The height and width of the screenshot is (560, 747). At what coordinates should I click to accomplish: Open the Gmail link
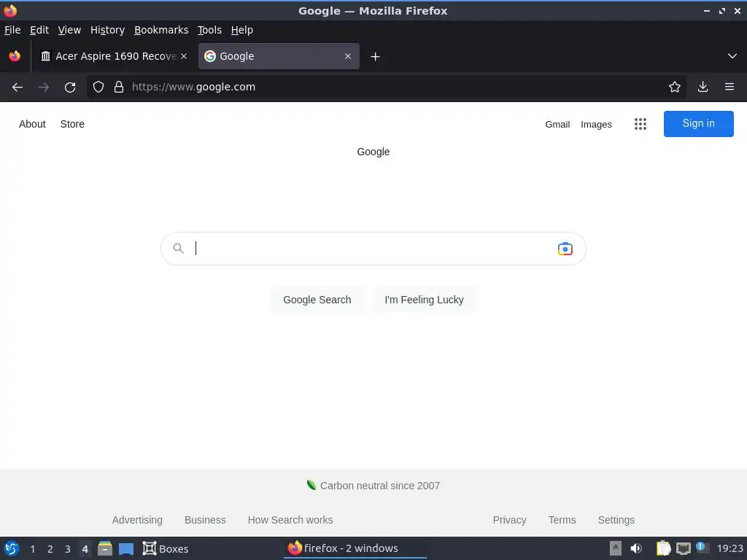point(557,124)
